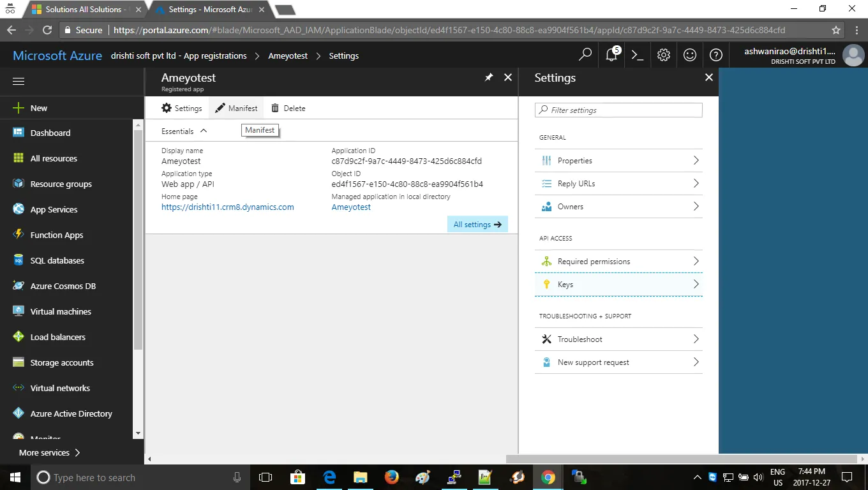The width and height of the screenshot is (868, 490).
Task: Open portal settings gear icon
Action: click(664, 56)
